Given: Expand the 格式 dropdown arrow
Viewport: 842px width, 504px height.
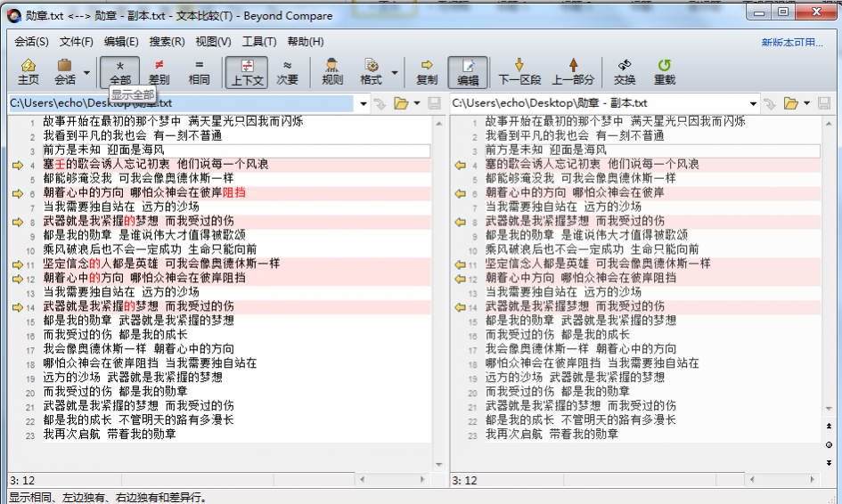Looking at the screenshot, I should (395, 72).
